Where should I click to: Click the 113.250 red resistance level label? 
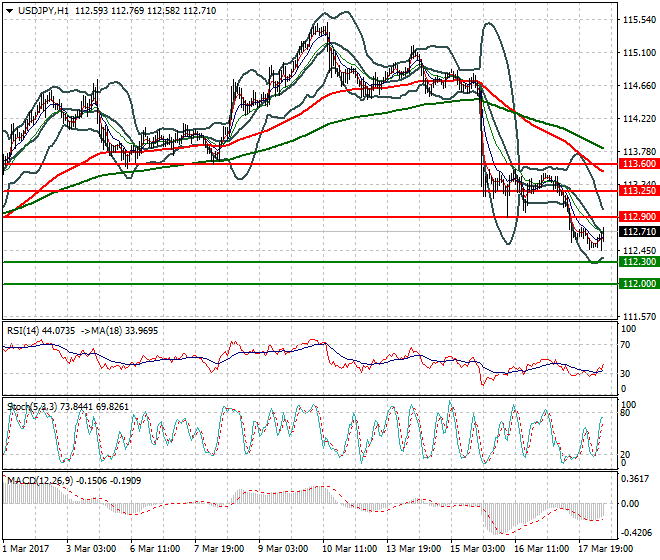pos(639,191)
